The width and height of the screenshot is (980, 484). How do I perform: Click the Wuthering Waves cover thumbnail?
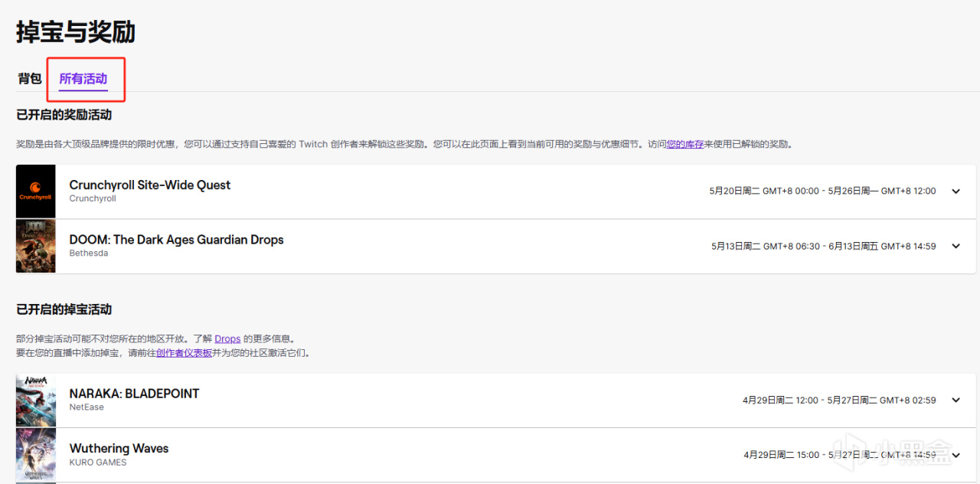click(x=36, y=455)
